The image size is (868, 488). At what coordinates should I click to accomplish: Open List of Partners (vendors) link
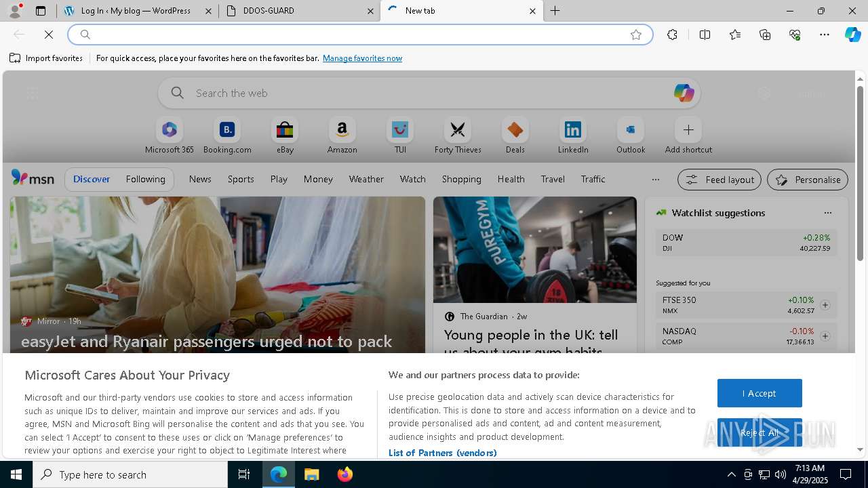pyautogui.click(x=442, y=453)
